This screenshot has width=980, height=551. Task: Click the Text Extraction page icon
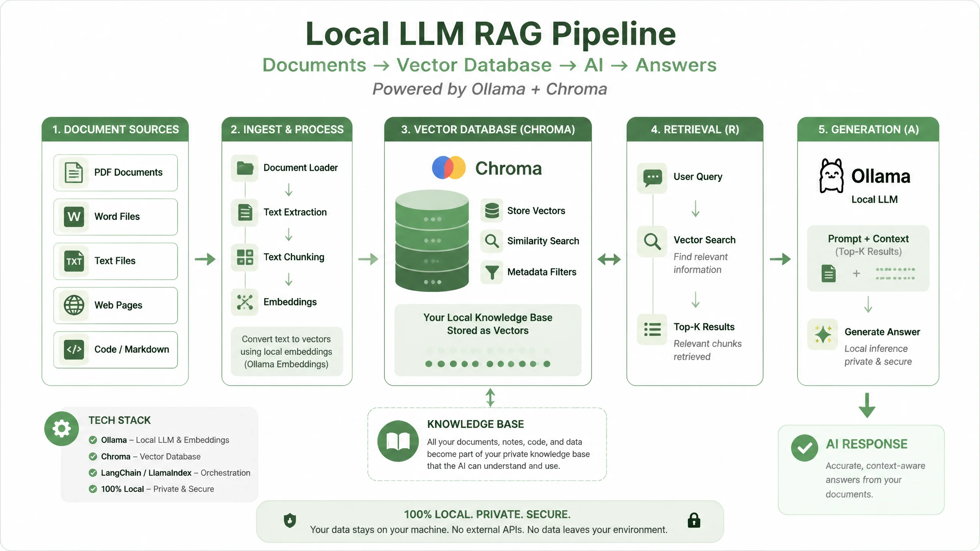point(245,212)
